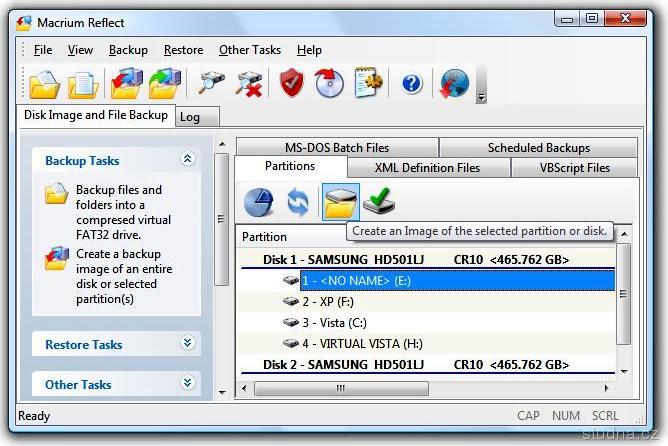Click the drive icon of partition 1 NO NAME
The image size is (668, 446).
[291, 280]
